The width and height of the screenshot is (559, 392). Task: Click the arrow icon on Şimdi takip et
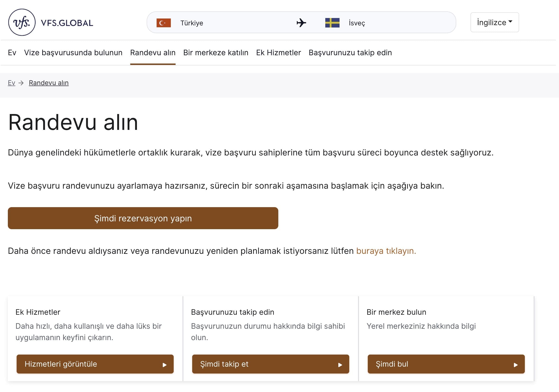point(340,365)
